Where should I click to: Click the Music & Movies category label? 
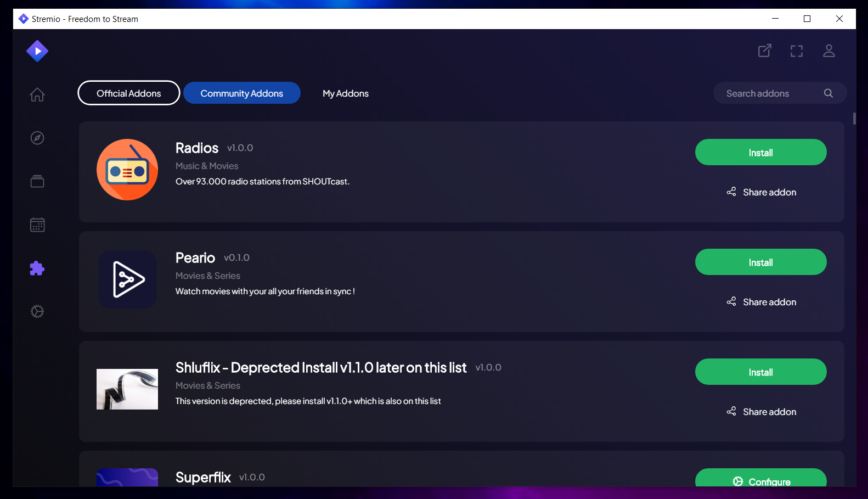tap(207, 166)
